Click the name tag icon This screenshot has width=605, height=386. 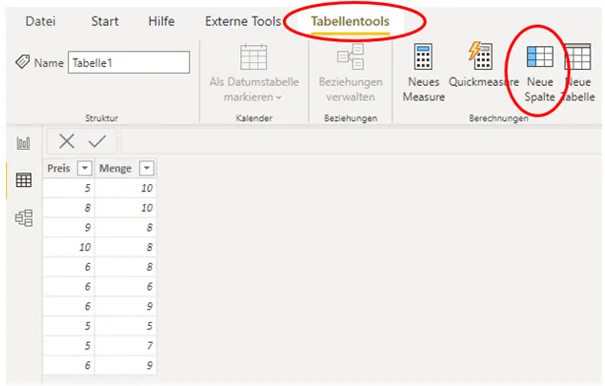[23, 62]
